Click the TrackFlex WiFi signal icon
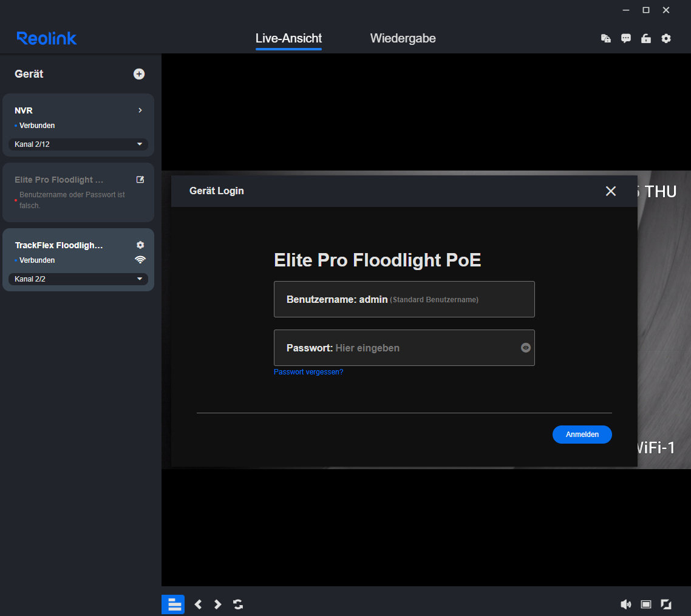691x616 pixels. (x=140, y=260)
